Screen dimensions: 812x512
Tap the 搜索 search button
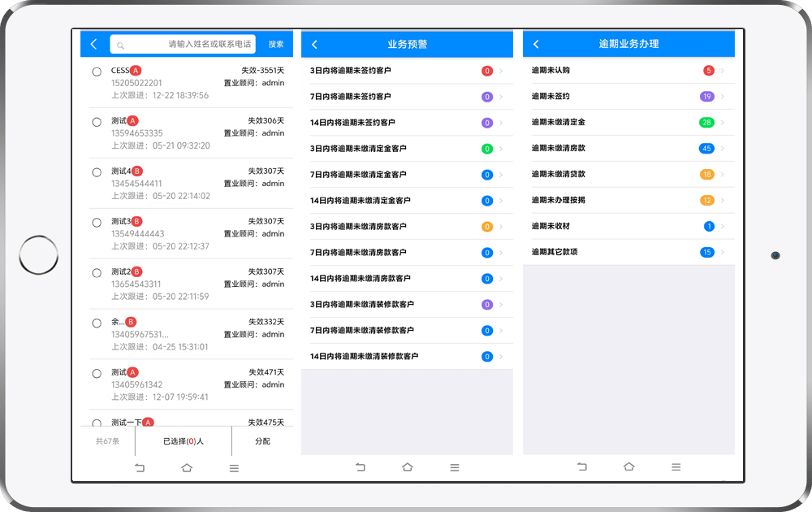(x=276, y=44)
